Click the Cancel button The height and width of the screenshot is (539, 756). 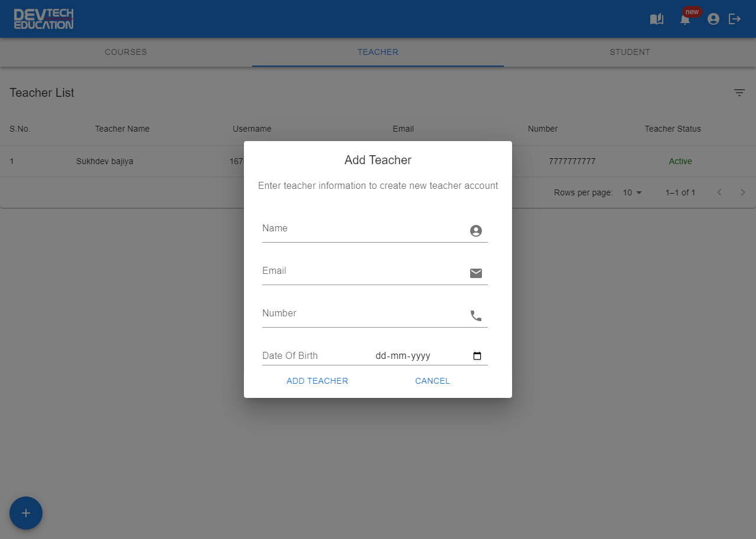432,381
